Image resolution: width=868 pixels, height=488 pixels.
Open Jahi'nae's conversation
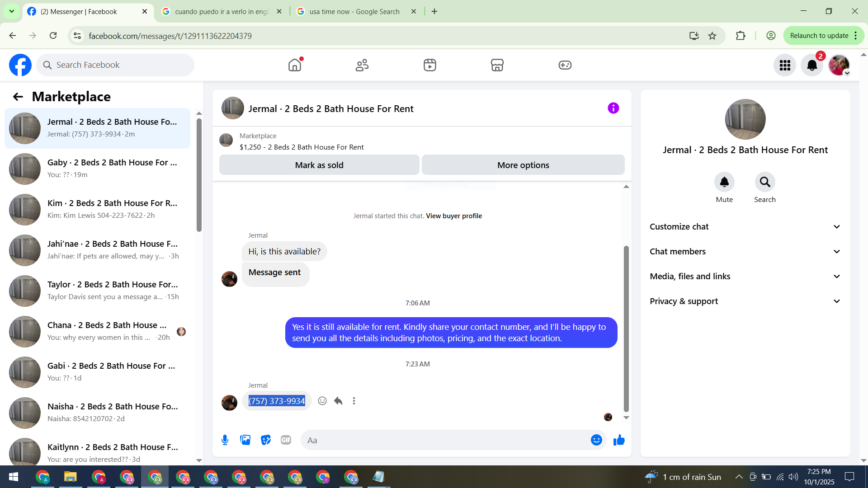pos(97,250)
